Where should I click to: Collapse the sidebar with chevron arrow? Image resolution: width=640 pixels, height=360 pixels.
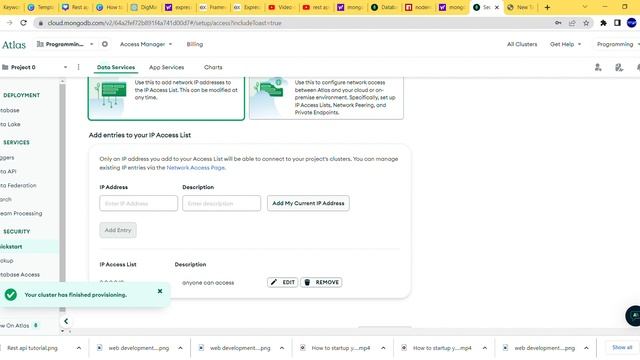(x=66, y=321)
